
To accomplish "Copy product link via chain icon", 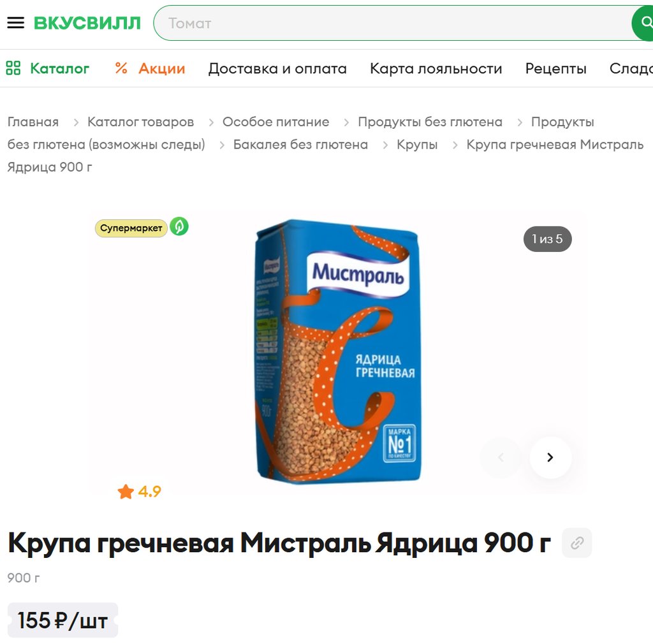I will (576, 543).
